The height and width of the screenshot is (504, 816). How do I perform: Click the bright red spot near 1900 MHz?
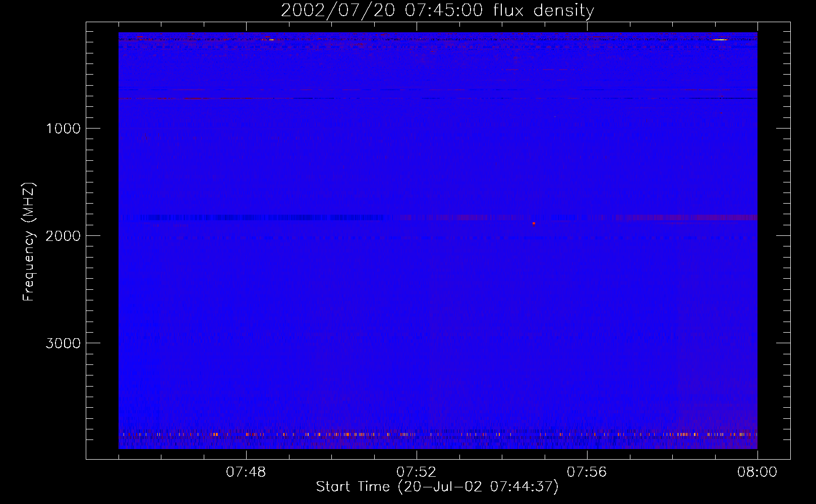click(x=534, y=223)
